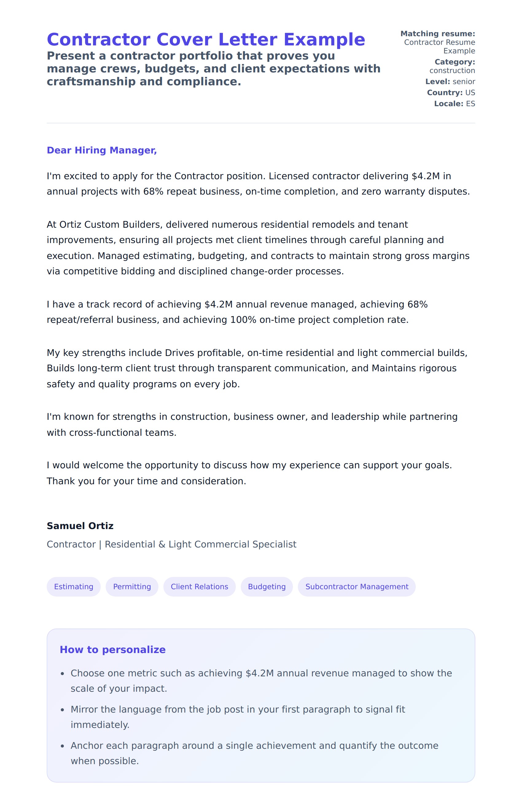This screenshot has height=812, width=522.
Task: Click the Country US metadata line
Action: [x=451, y=92]
